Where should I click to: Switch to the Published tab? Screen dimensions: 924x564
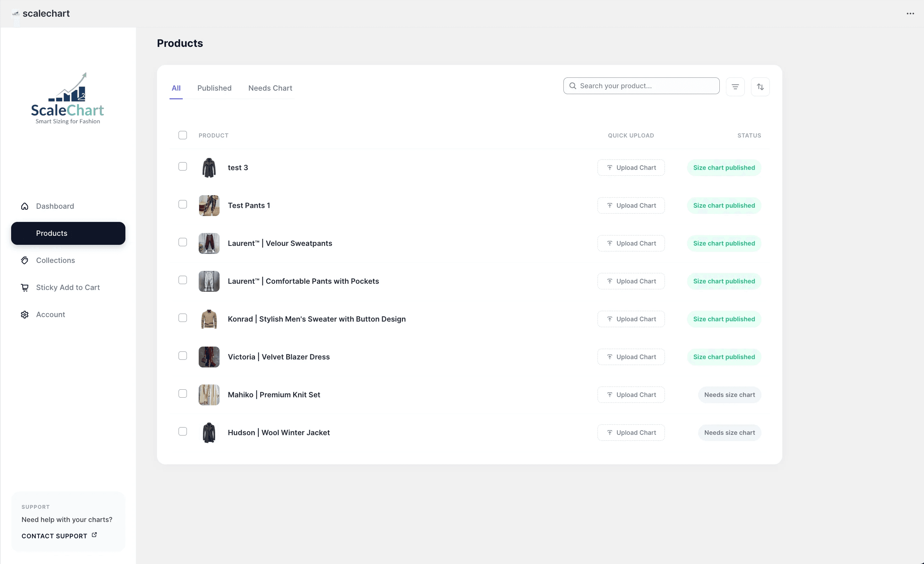[214, 88]
